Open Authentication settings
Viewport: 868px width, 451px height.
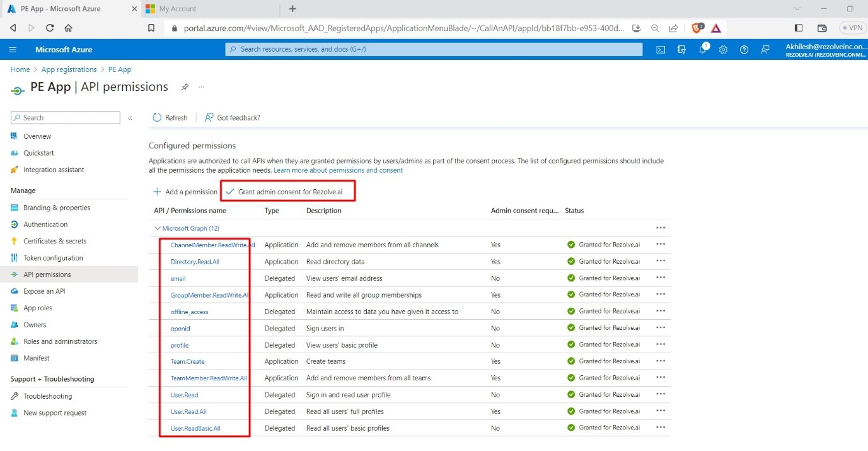pyautogui.click(x=45, y=225)
